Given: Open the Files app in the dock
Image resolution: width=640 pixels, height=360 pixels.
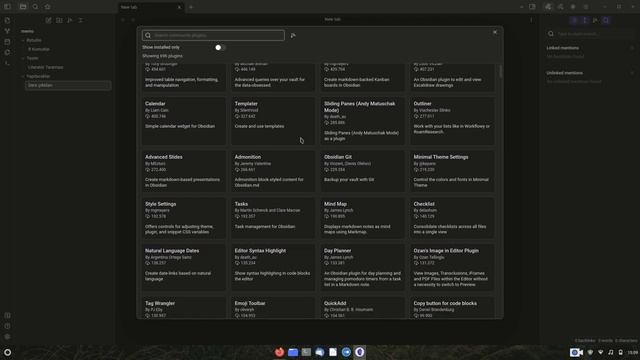Looking at the screenshot, I should tap(293, 352).
